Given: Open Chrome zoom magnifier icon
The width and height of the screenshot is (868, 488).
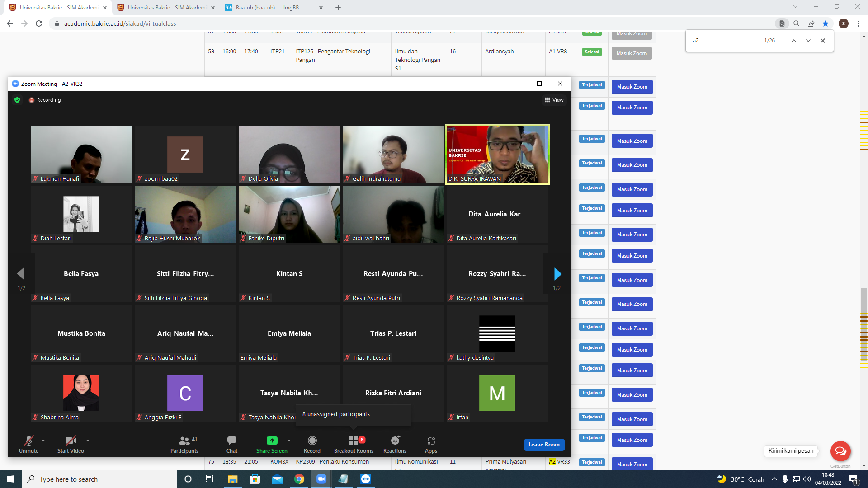Looking at the screenshot, I should [797, 23].
